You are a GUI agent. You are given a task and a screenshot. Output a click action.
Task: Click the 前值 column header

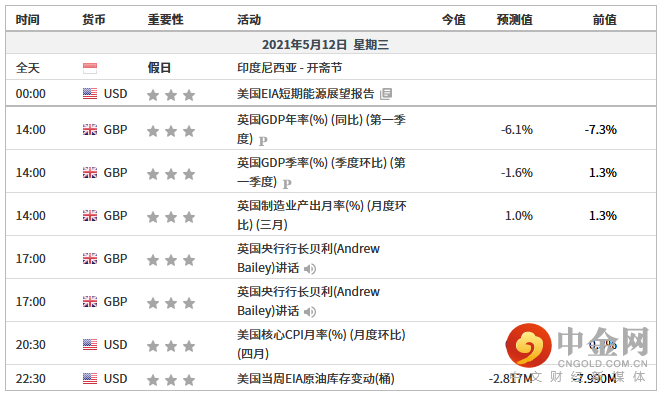(605, 20)
